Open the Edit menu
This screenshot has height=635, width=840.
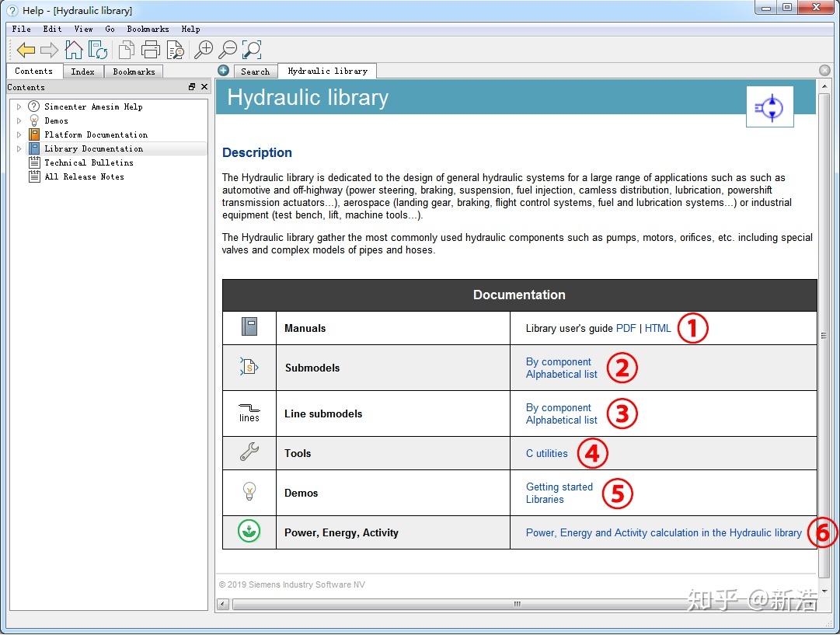53,29
